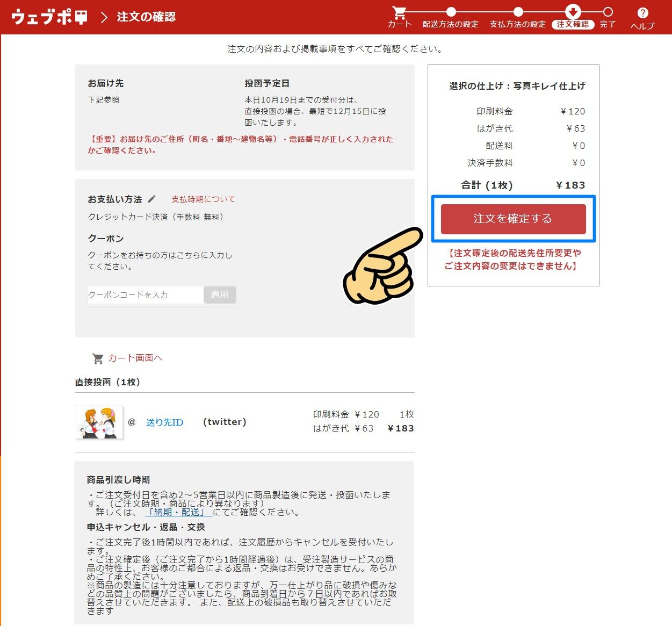
Task: Click the 合計（1枚） total label
Action: (x=487, y=185)
